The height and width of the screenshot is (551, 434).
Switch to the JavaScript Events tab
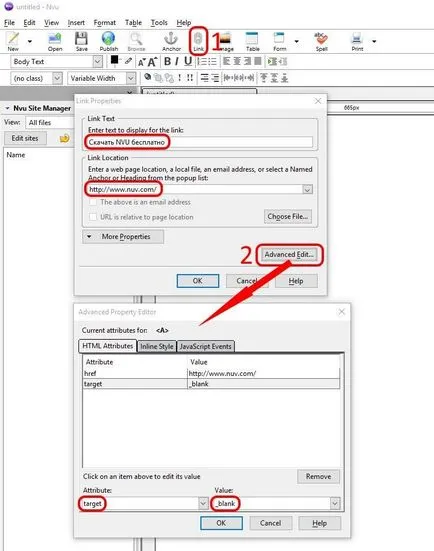point(205,346)
